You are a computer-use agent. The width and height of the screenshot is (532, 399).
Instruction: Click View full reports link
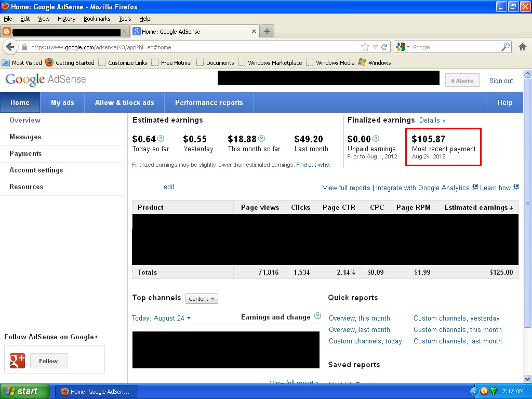346,188
